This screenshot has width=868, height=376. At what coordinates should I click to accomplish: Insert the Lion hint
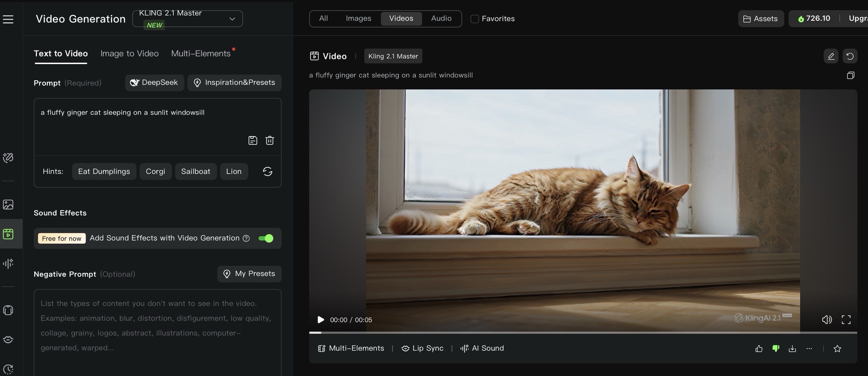(x=234, y=171)
